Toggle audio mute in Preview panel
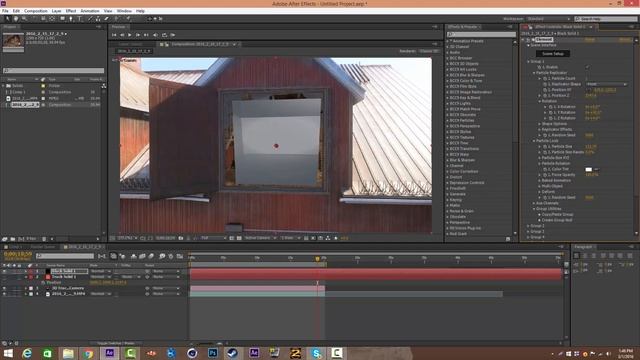The width and height of the screenshot is (640, 360). pyautogui.click(x=155, y=35)
